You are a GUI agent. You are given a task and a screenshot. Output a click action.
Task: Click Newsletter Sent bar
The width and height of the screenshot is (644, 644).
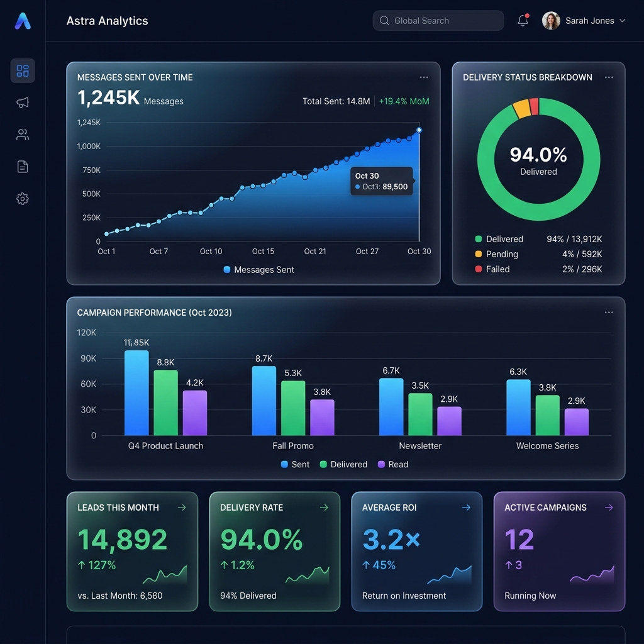[x=391, y=407]
